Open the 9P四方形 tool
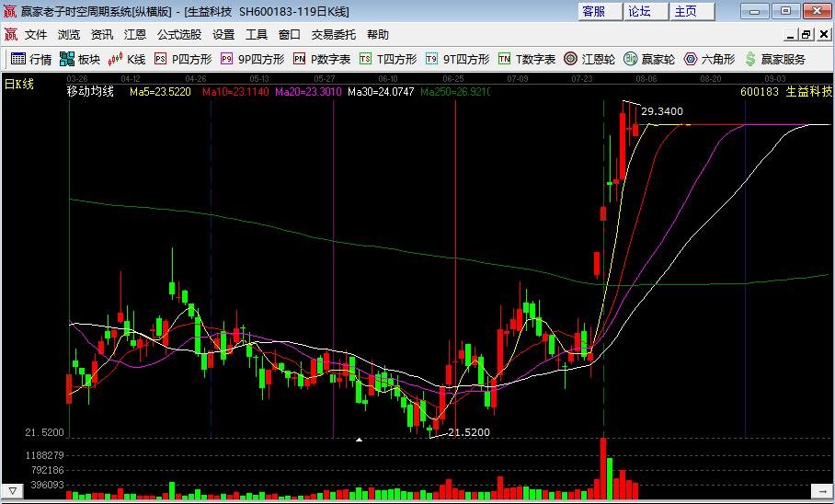The image size is (835, 504). [252, 59]
